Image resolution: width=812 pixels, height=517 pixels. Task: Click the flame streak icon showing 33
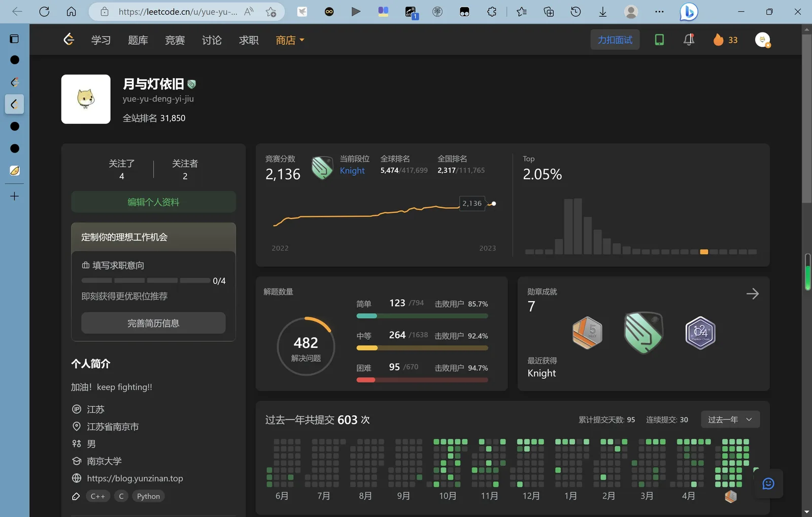pyautogui.click(x=726, y=40)
